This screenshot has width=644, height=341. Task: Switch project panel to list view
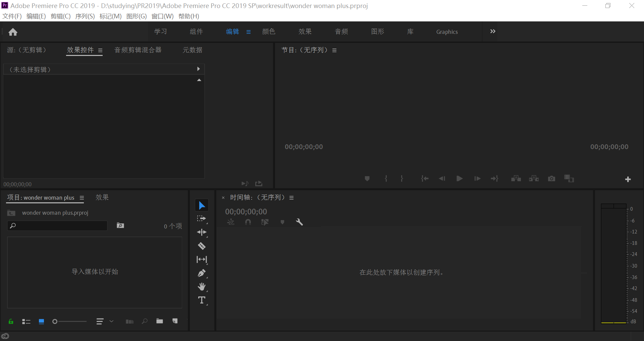coord(26,322)
